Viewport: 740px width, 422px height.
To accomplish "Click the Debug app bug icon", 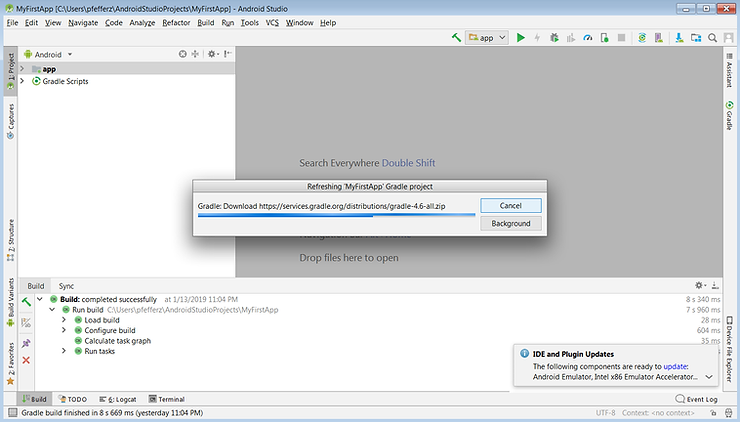I will click(x=554, y=38).
